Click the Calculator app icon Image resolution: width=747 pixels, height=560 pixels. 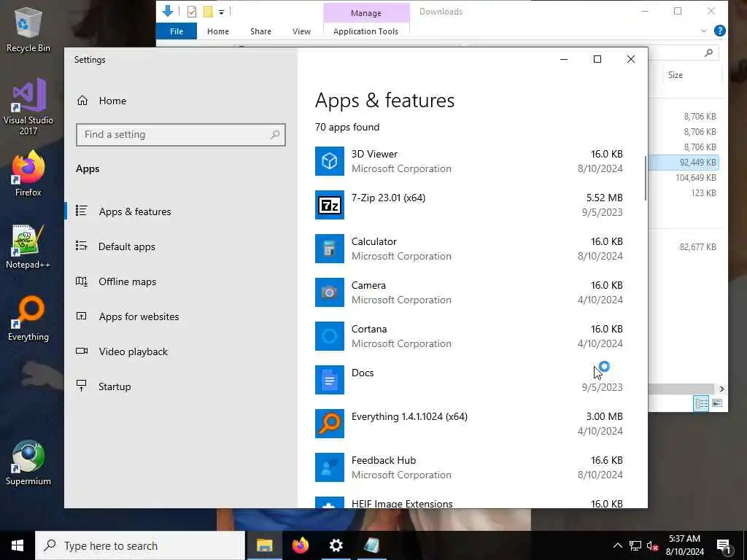(329, 249)
